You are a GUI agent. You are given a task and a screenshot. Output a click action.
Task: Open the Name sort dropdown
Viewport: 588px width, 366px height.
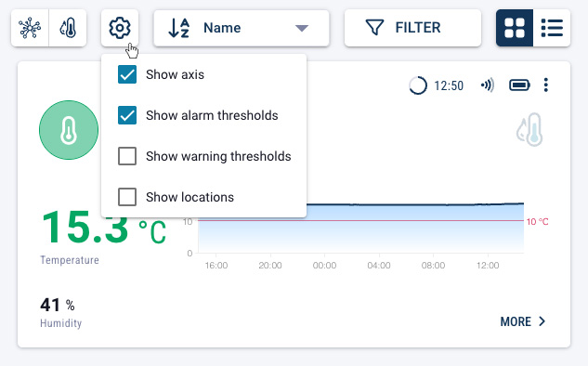[242, 28]
